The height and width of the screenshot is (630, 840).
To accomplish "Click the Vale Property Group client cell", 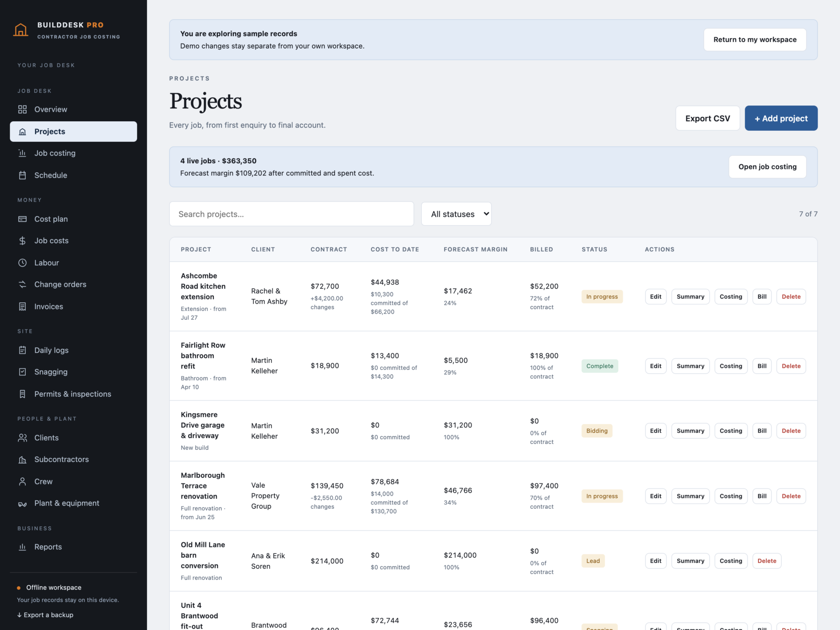I will pos(265,496).
